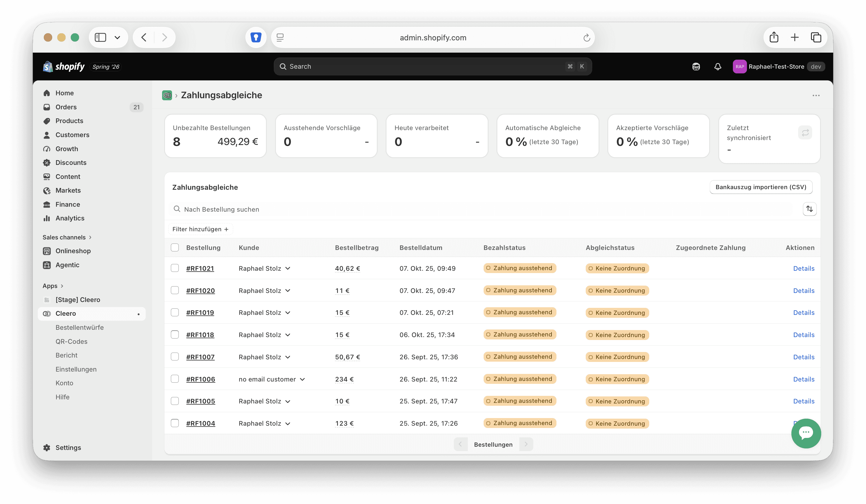This screenshot has width=866, height=504.
Task: Go to the previous Bestellungen page arrow
Action: pos(460,444)
